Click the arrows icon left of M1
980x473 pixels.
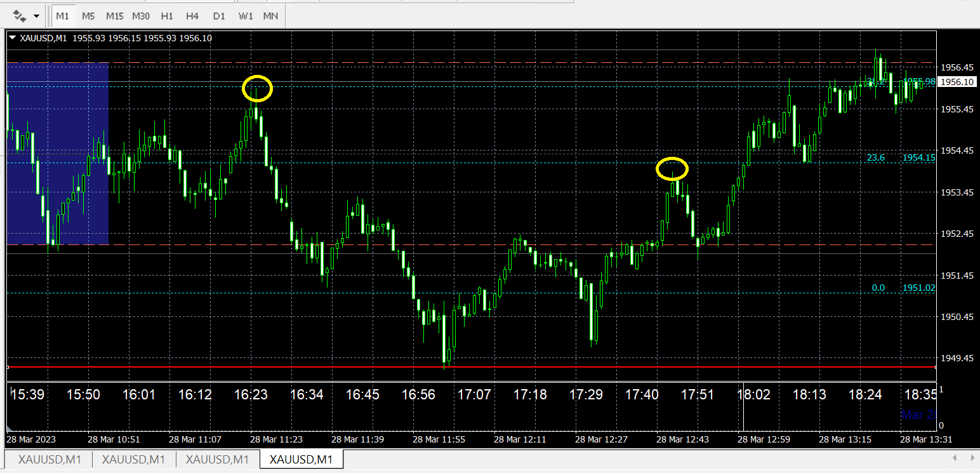[20, 15]
